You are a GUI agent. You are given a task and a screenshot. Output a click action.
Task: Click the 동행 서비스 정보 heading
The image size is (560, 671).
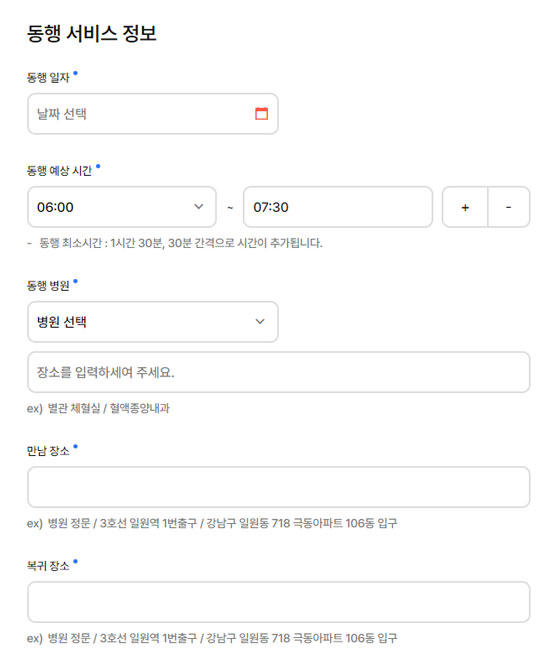pyautogui.click(x=92, y=33)
